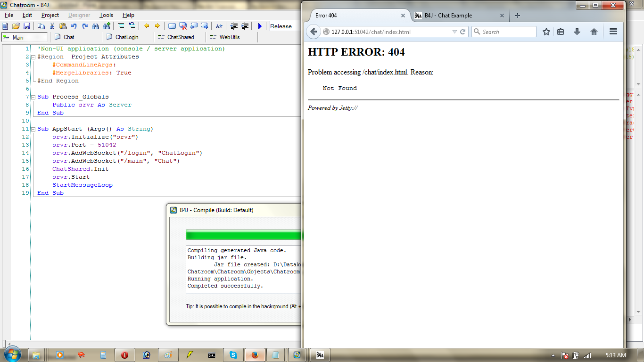Click the 'Completed successfully.' log line
Viewport: 644px width, 362px height.
pyautogui.click(x=225, y=286)
